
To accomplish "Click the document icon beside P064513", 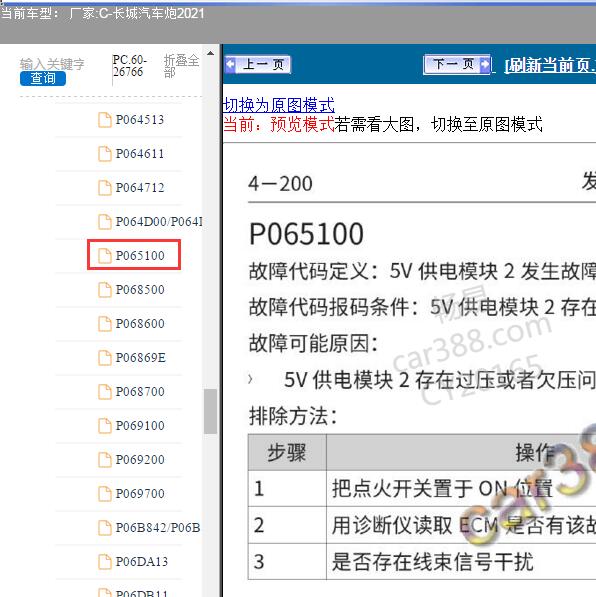I will click(x=105, y=120).
